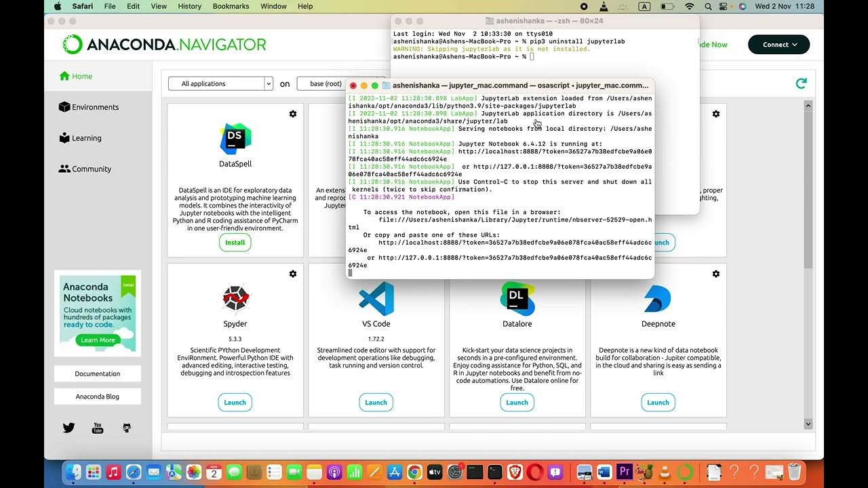Open the DataSpell card settings gear
This screenshot has height=488, width=868.
click(293, 114)
